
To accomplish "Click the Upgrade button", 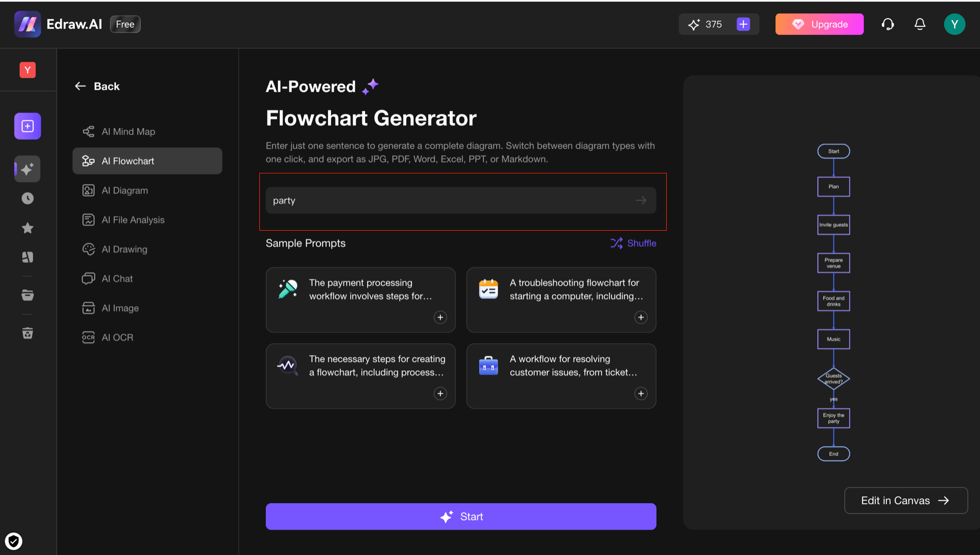I will [x=819, y=24].
